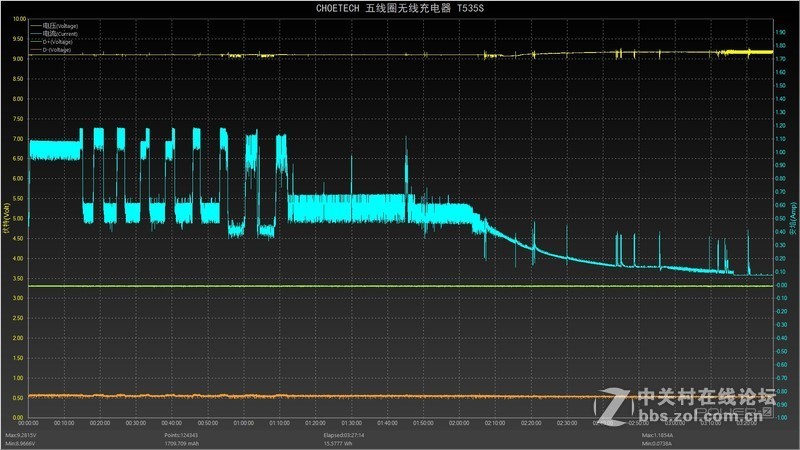This screenshot has height=450, width=800.
Task: Click the 电压 (Voltage) legend entry
Action: (x=55, y=26)
